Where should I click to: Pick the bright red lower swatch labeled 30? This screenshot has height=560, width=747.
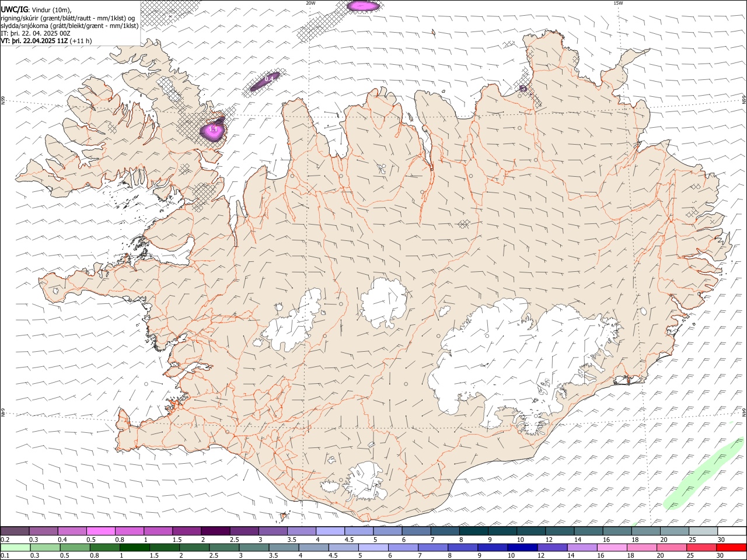pos(732,548)
